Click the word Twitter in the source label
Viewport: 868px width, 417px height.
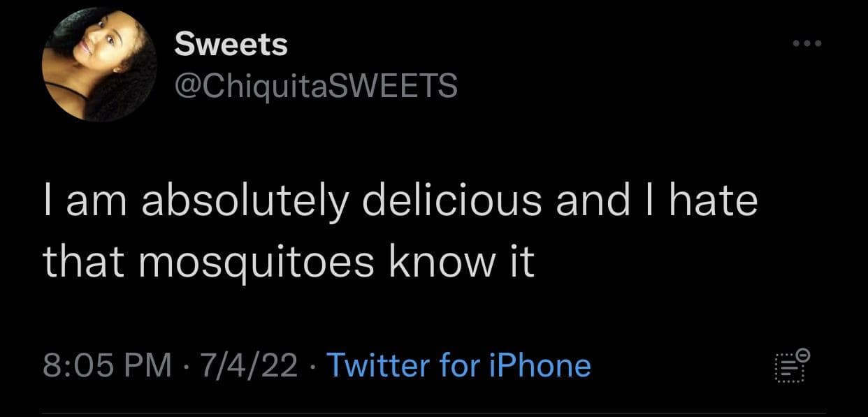click(377, 365)
